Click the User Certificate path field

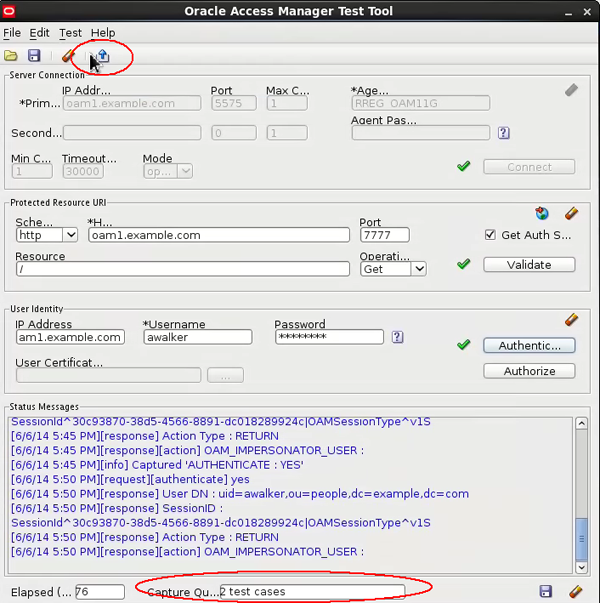(x=108, y=375)
